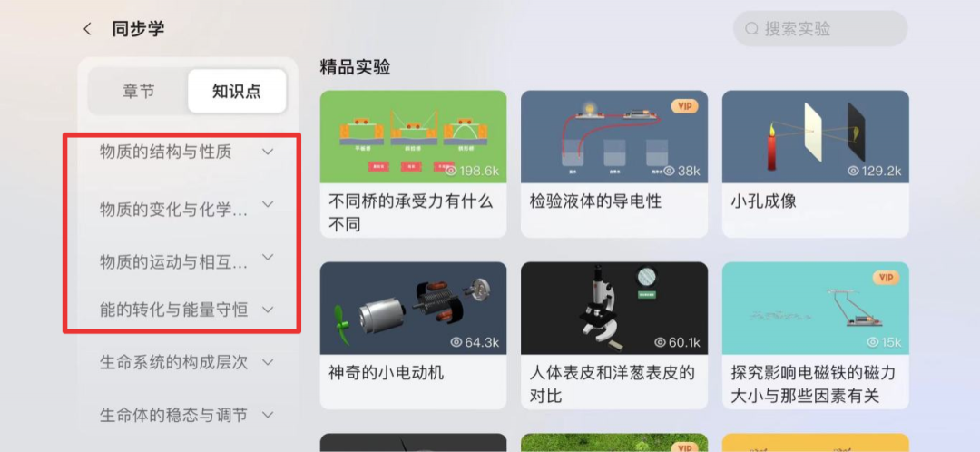980x452 pixels.
Task: Click the eye icon on 神奇的小电动机 thumbnail
Action: (x=456, y=342)
